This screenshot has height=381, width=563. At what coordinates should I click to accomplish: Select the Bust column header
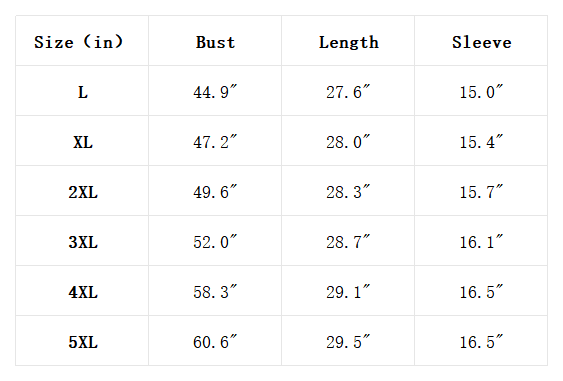point(215,42)
